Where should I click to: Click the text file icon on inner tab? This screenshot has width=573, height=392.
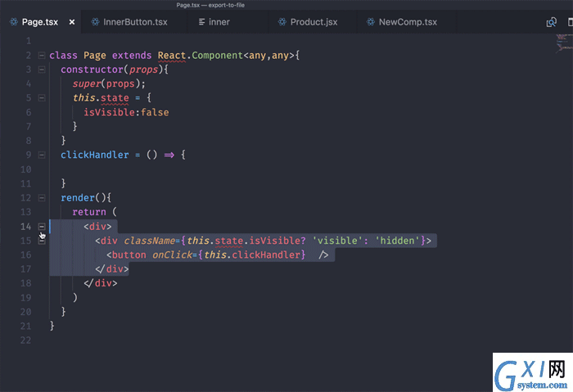point(201,22)
